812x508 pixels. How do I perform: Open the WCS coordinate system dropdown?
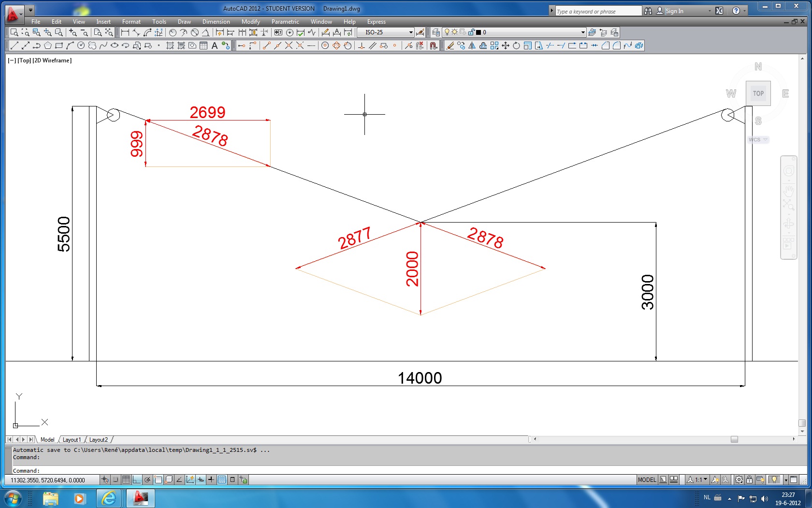tap(758, 140)
